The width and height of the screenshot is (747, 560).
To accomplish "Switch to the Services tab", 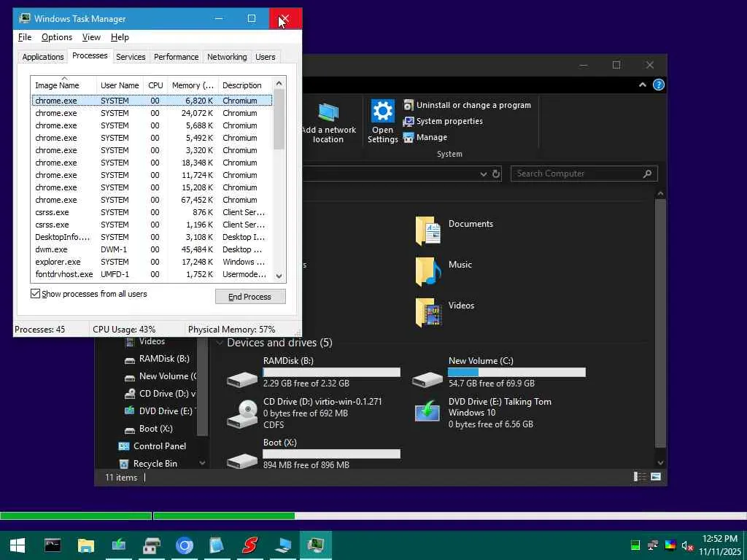I will coord(131,57).
